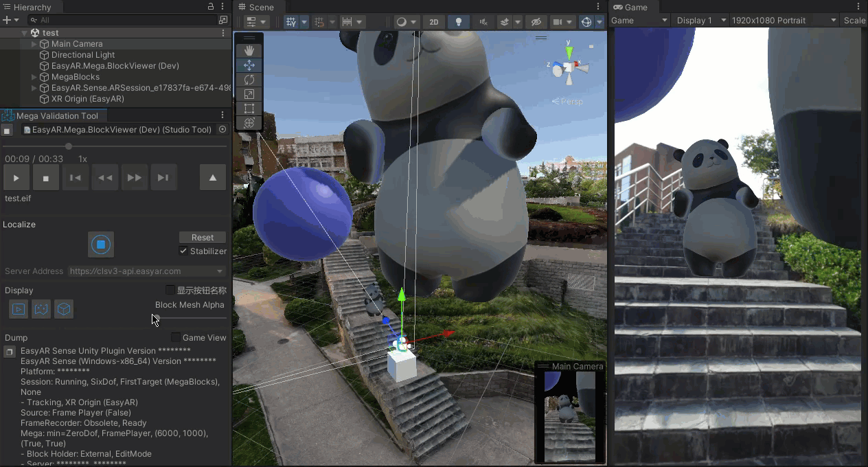The width and height of the screenshot is (868, 467).
Task: Toggle 2D view mode button
Action: [433, 22]
